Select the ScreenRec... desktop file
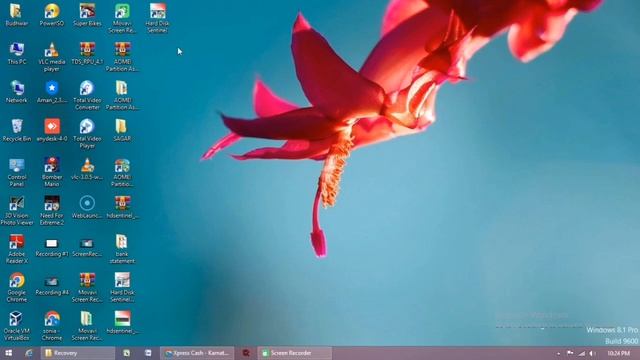Screen dimensions: 640x360 pos(87,247)
